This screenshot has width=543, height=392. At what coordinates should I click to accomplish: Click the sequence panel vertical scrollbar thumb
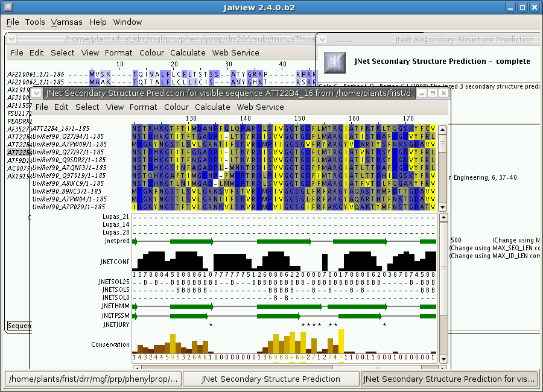(442, 144)
